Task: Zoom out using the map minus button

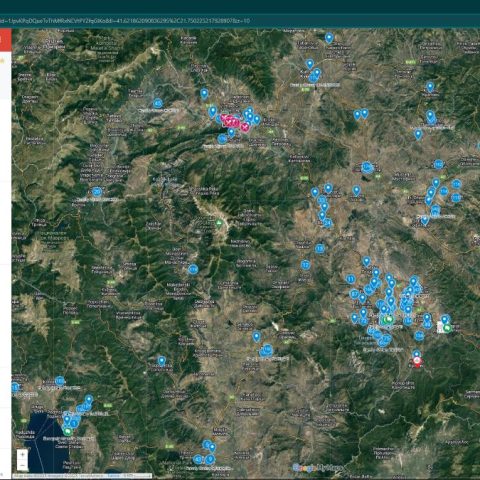Action: [x=22, y=465]
